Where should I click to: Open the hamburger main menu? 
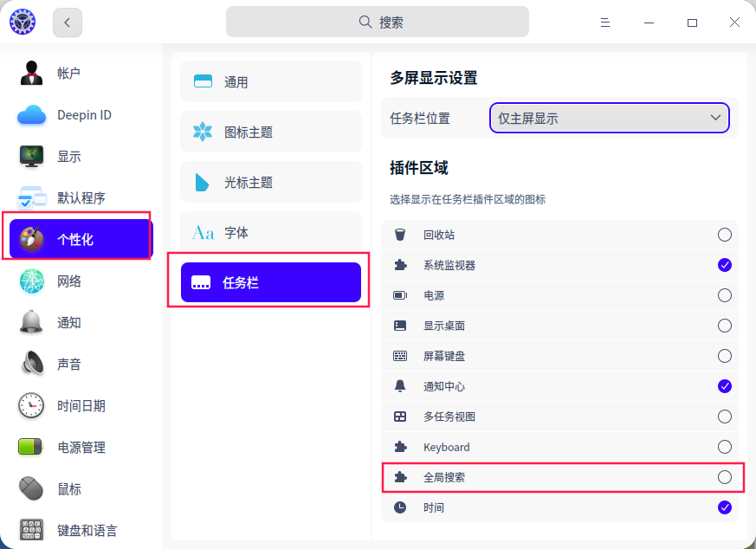point(605,23)
